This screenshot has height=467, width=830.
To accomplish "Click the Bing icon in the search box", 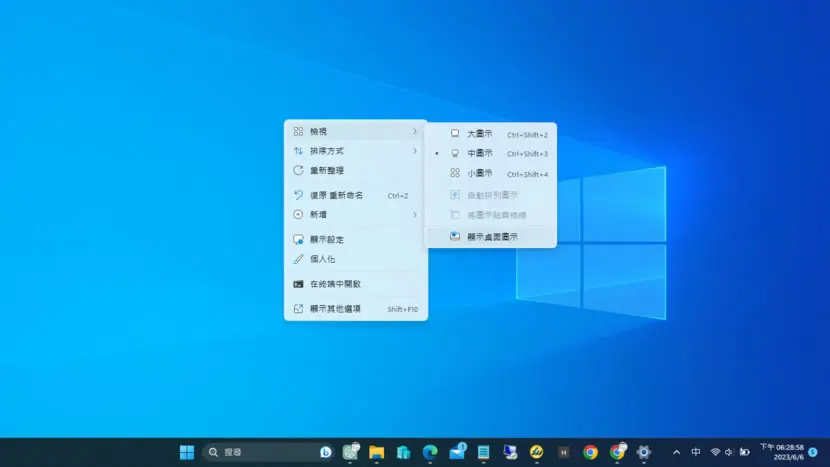I will point(326,452).
